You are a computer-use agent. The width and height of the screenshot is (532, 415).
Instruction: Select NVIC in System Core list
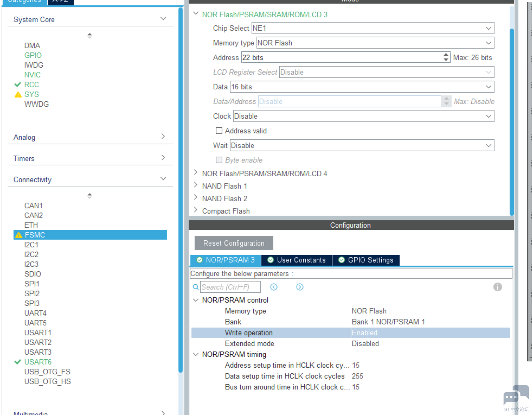[x=33, y=75]
